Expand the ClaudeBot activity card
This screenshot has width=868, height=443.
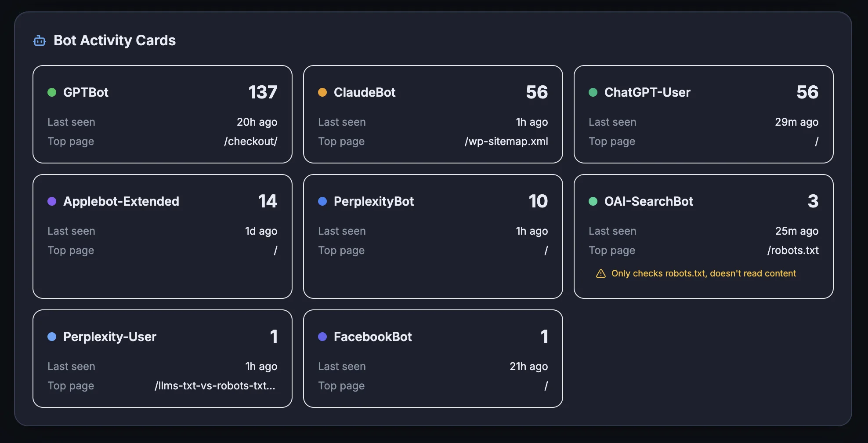click(433, 114)
